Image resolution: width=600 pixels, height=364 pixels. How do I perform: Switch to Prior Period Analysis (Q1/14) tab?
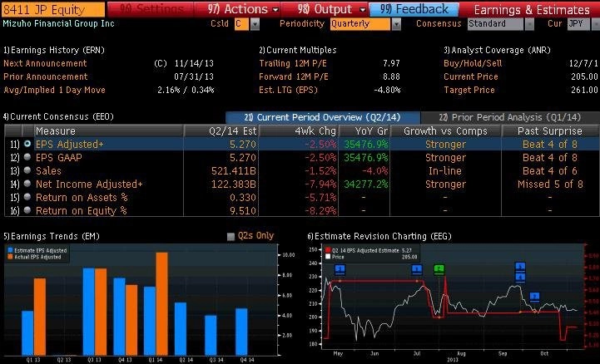[510, 117]
